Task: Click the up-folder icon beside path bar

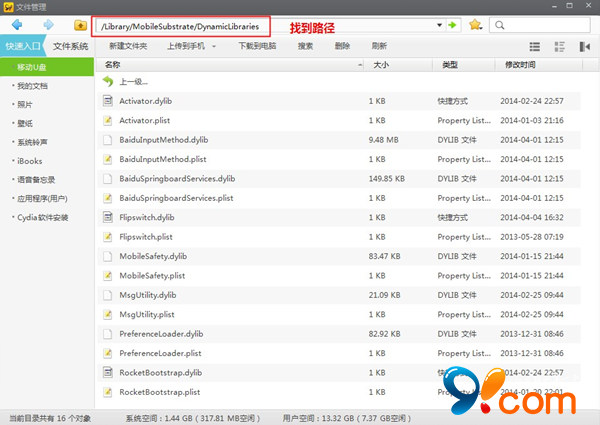Action: pos(80,24)
